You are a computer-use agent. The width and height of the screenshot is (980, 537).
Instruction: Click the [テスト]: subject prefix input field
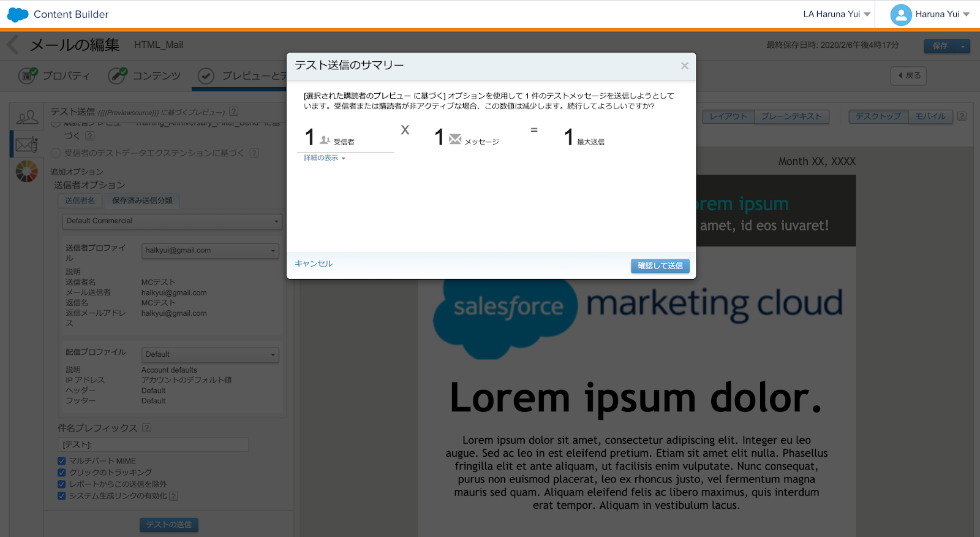154,444
